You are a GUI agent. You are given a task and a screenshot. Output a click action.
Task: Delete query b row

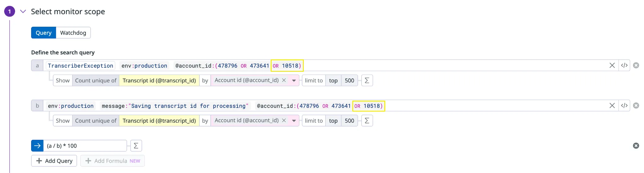[636, 106]
